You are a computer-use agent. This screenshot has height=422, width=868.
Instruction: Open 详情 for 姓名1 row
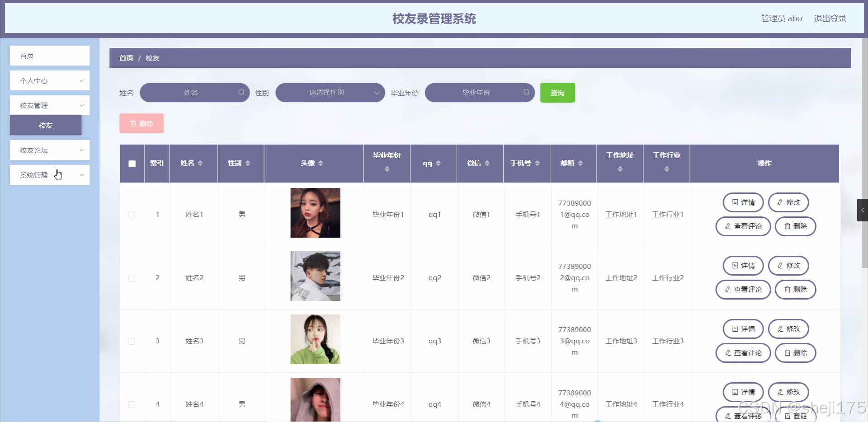click(x=742, y=202)
